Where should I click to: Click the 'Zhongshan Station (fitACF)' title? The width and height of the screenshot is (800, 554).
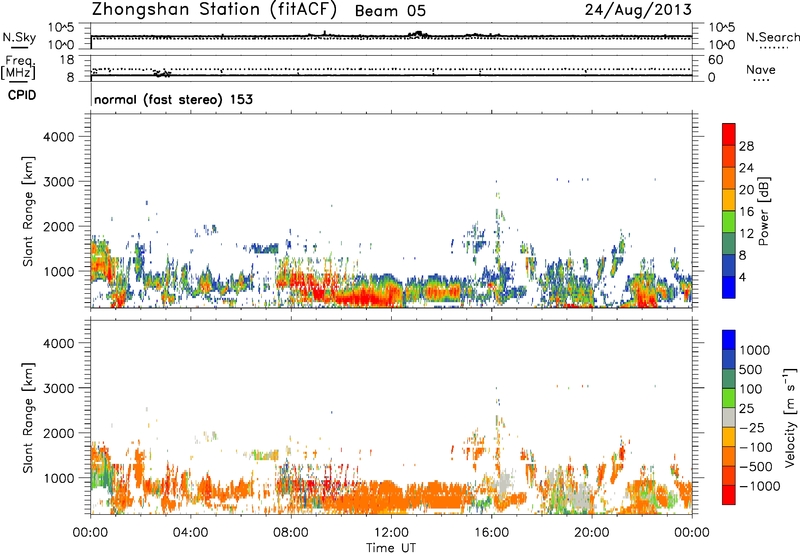pos(214,10)
